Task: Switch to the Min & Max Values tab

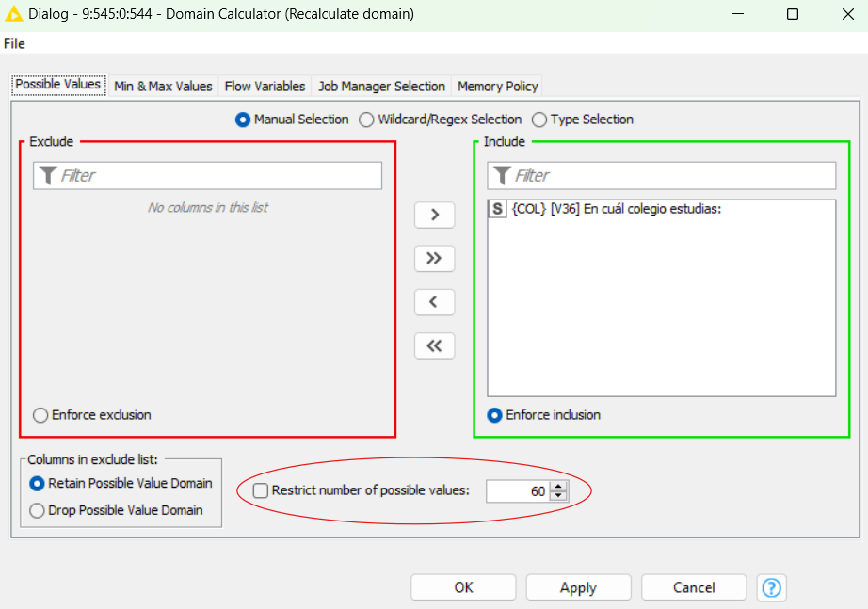Action: pos(163,87)
